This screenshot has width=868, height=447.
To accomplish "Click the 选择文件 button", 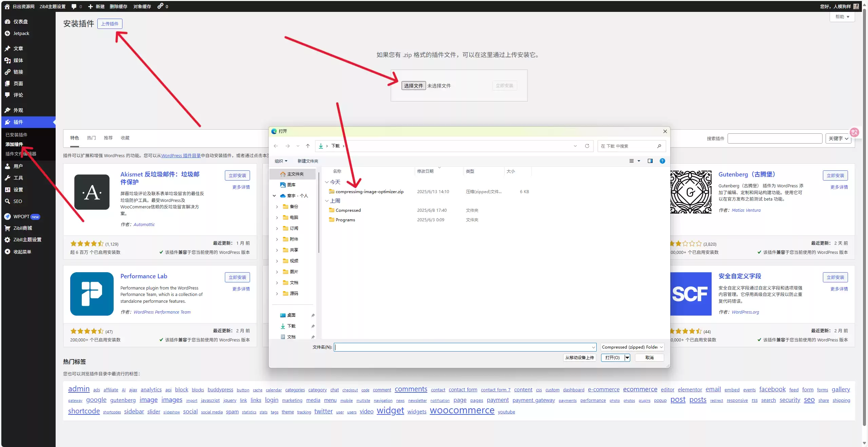I will coord(413,86).
